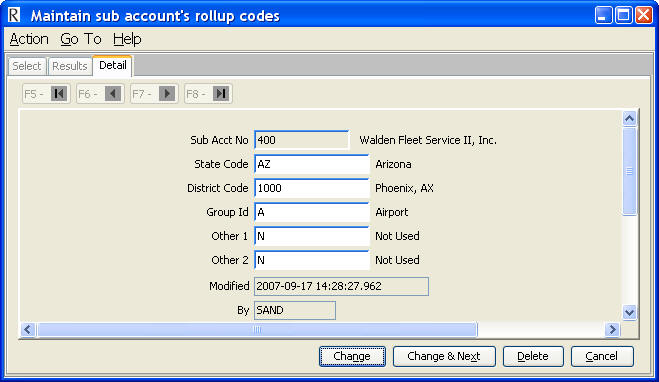Click the Modified timestamp field

pyautogui.click(x=341, y=286)
